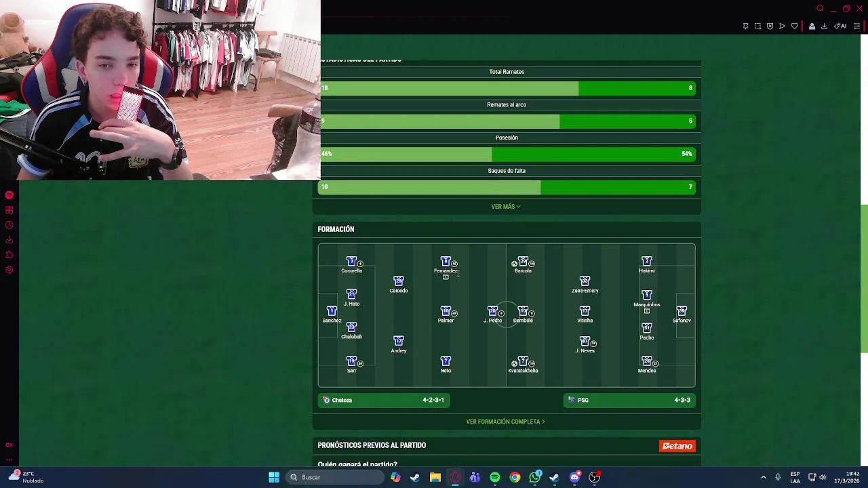
Task: Select player Fernández in Chelsea lineup
Action: pos(446,264)
